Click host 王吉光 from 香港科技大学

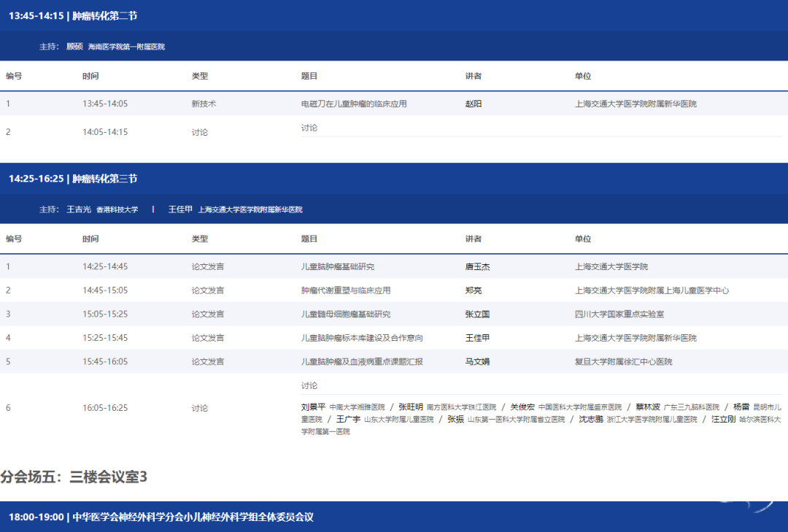pyautogui.click(x=79, y=209)
